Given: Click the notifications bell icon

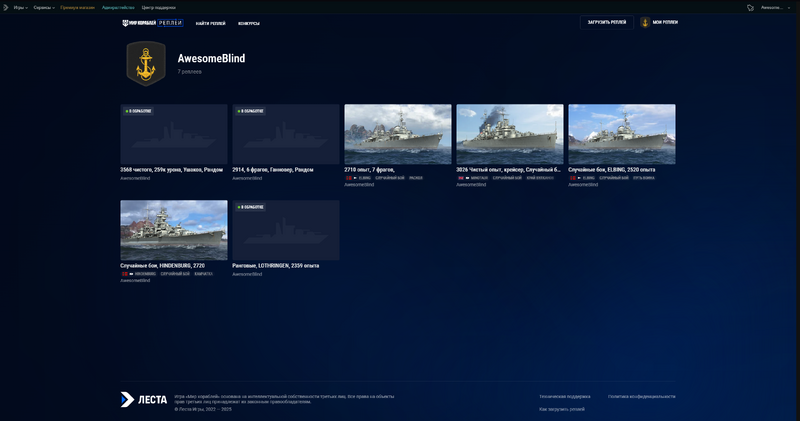Looking at the screenshot, I should [750, 8].
